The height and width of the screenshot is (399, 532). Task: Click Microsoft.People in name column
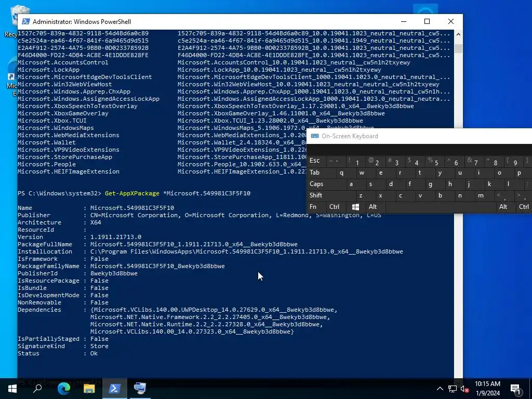47,164
